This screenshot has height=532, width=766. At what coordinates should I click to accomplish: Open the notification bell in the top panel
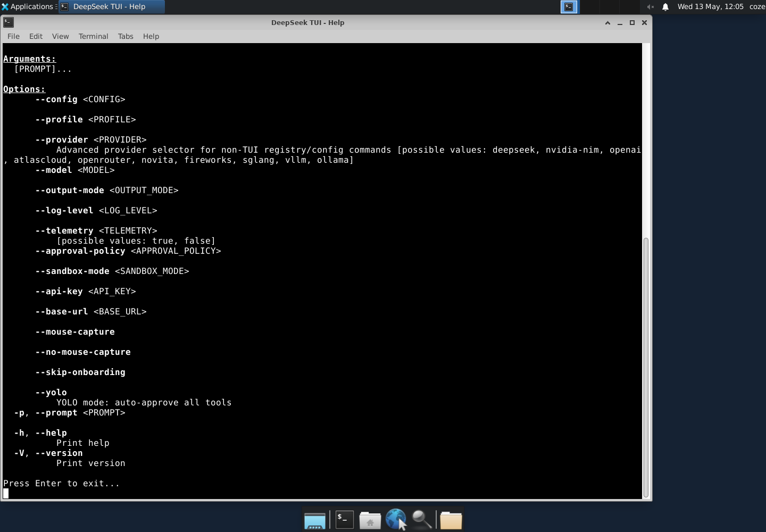665,7
